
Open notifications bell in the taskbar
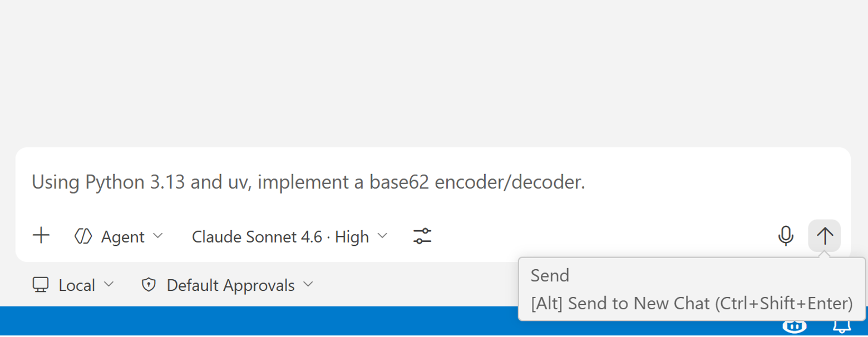[840, 328]
